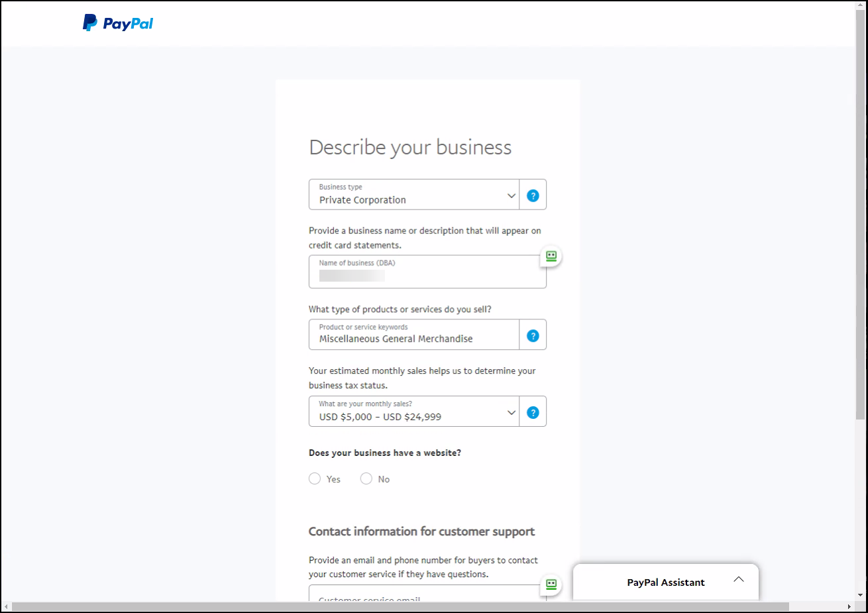
Task: Click 'Contact information for customer support' heading
Action: pos(421,531)
